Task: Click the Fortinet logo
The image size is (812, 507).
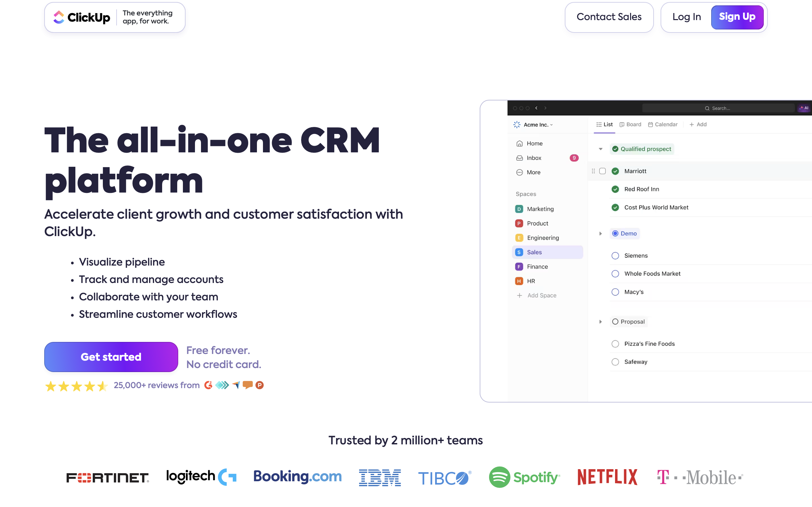Action: click(108, 478)
